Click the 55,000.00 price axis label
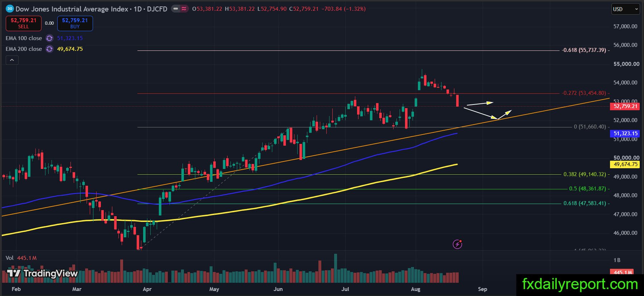Image resolution: width=644 pixels, height=296 pixels. pos(626,64)
